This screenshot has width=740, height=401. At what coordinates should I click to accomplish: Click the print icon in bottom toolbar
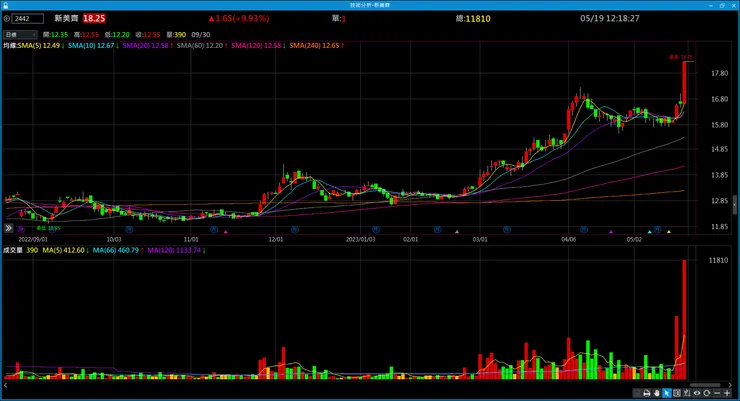click(x=647, y=393)
